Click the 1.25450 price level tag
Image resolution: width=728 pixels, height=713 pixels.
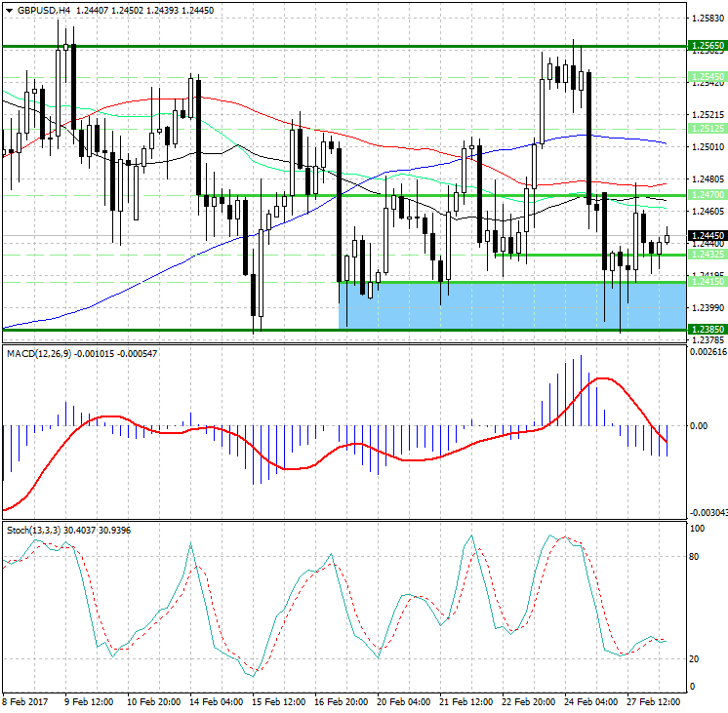(706, 75)
